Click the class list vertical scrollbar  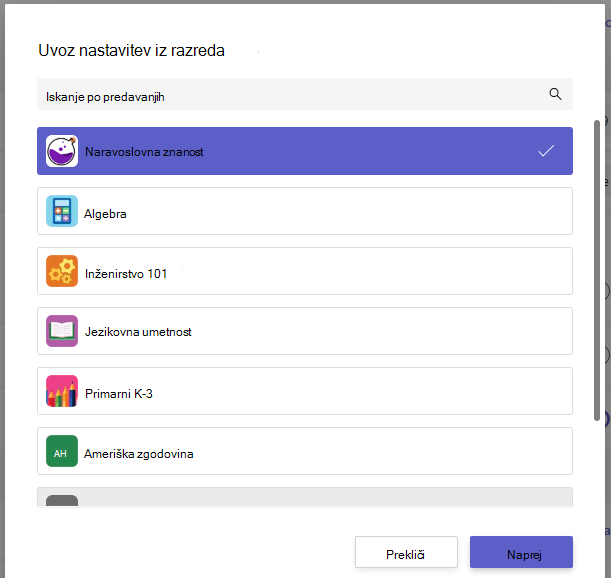(x=597, y=270)
